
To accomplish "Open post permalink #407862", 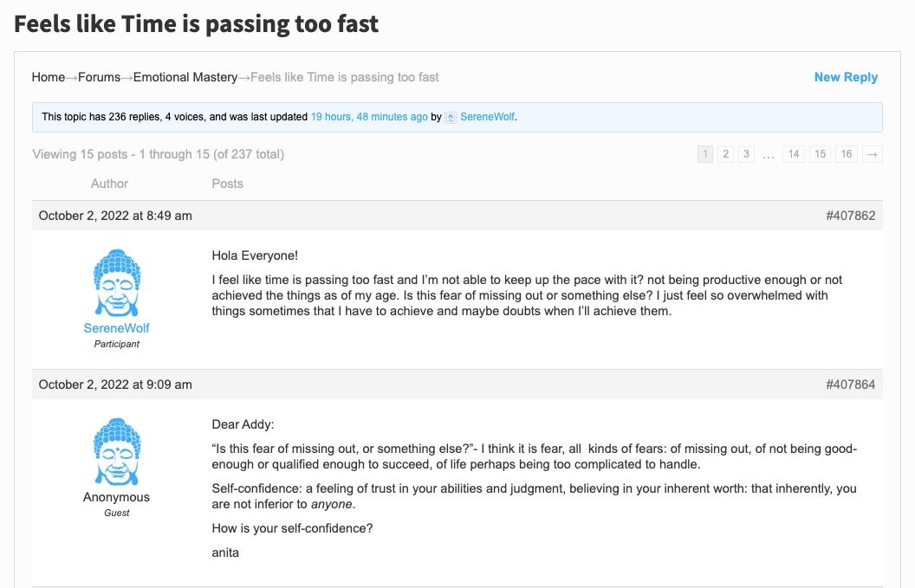I will [850, 216].
